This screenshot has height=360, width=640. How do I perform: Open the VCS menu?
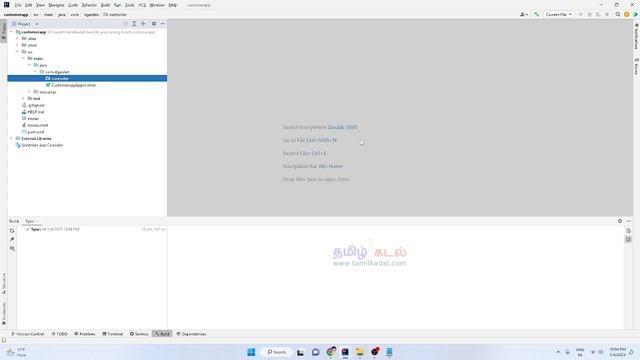pos(142,5)
